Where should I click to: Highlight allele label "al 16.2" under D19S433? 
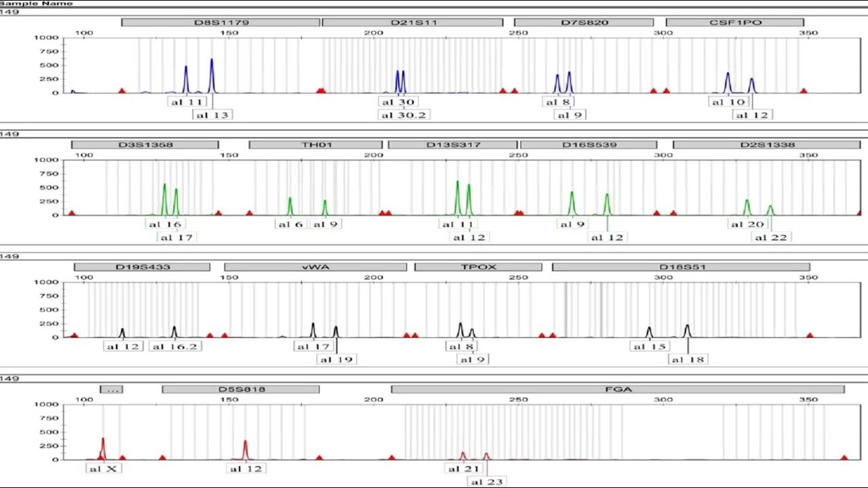(175, 346)
